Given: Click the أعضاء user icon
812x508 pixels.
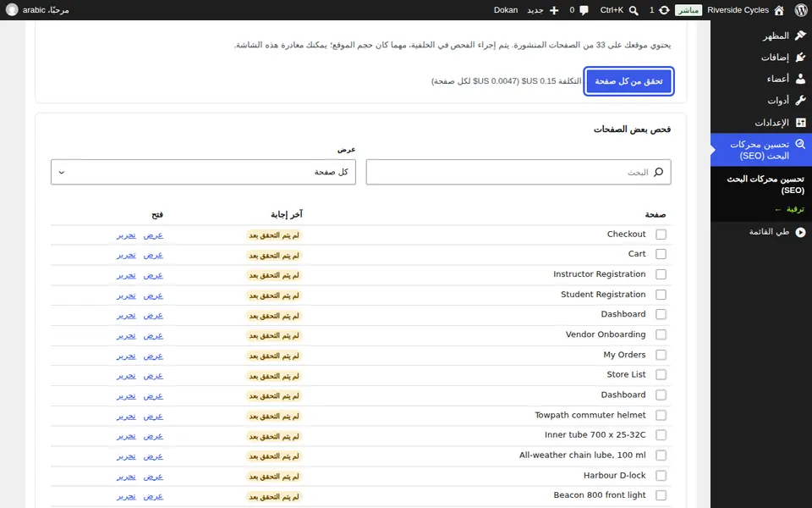Looking at the screenshot, I should [x=801, y=79].
